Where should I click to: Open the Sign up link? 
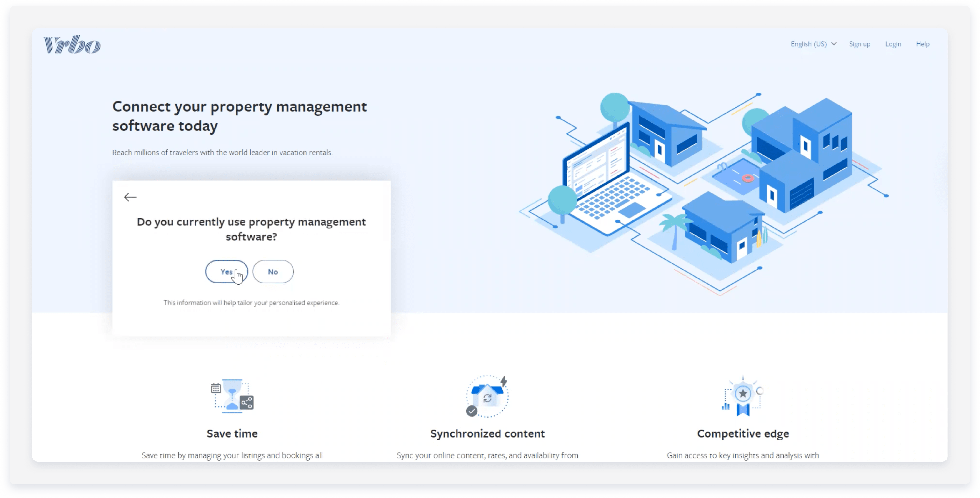point(859,44)
